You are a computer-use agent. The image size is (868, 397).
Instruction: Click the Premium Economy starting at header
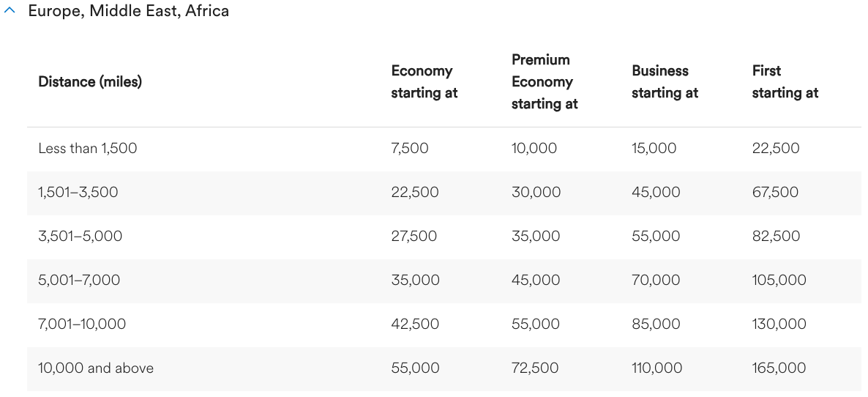(x=544, y=81)
